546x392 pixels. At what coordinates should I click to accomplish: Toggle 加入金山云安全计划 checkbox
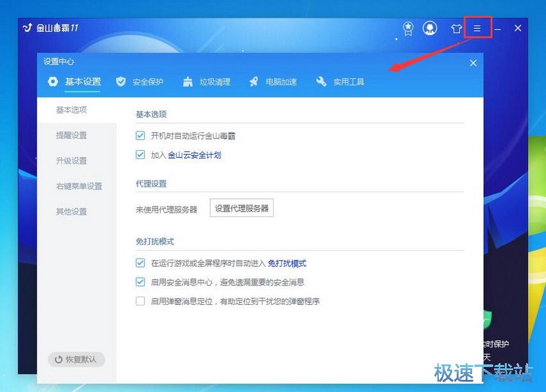(140, 155)
